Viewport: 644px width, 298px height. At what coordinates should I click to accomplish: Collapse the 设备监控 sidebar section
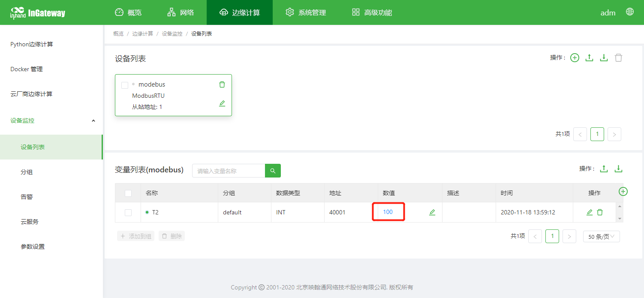coord(93,121)
